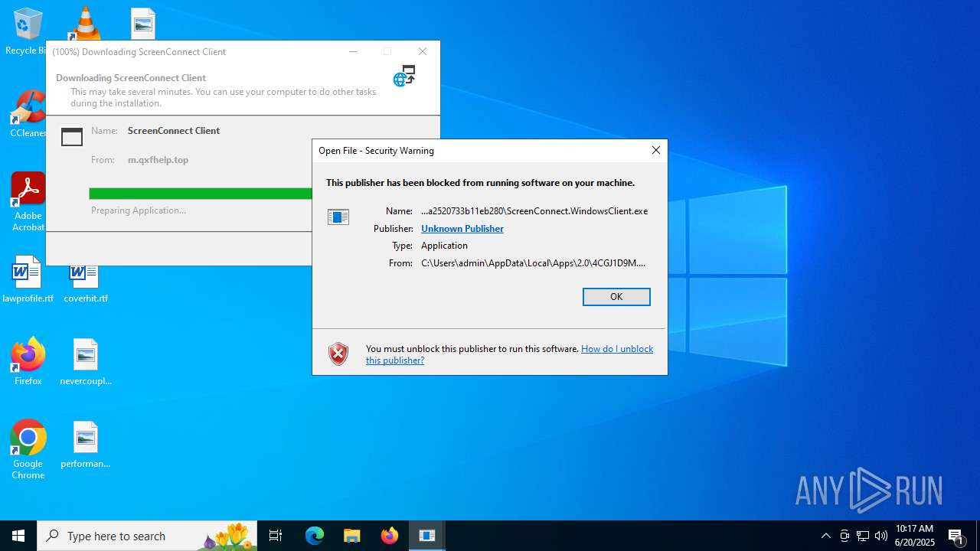980x551 pixels.
Task: Click OK in the Security Warning dialog
Action: point(616,297)
